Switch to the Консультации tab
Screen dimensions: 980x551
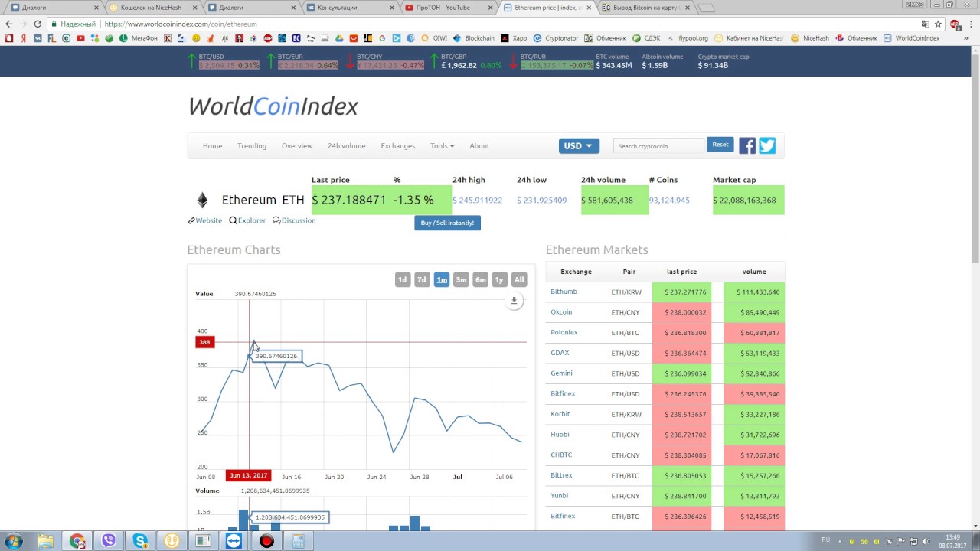pos(348,8)
